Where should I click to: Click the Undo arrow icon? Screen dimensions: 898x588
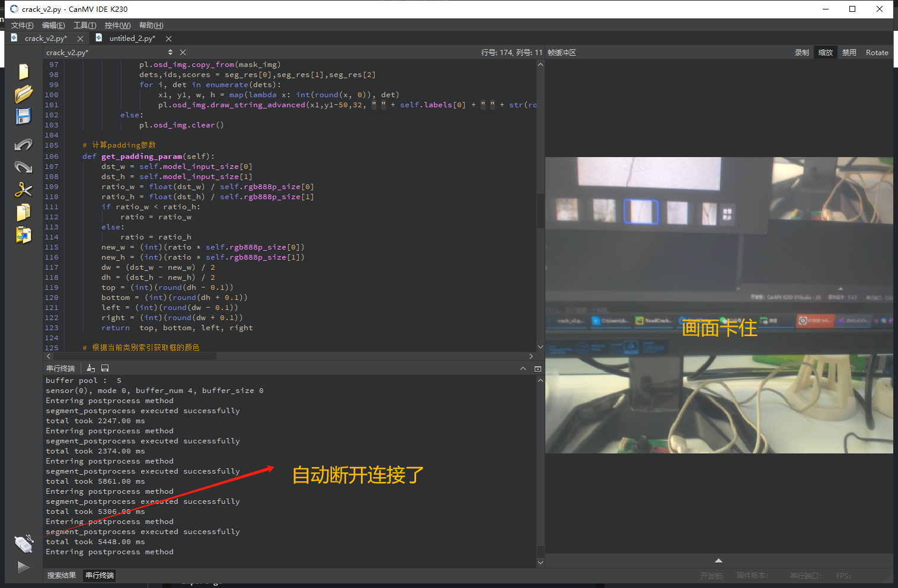coord(23,145)
